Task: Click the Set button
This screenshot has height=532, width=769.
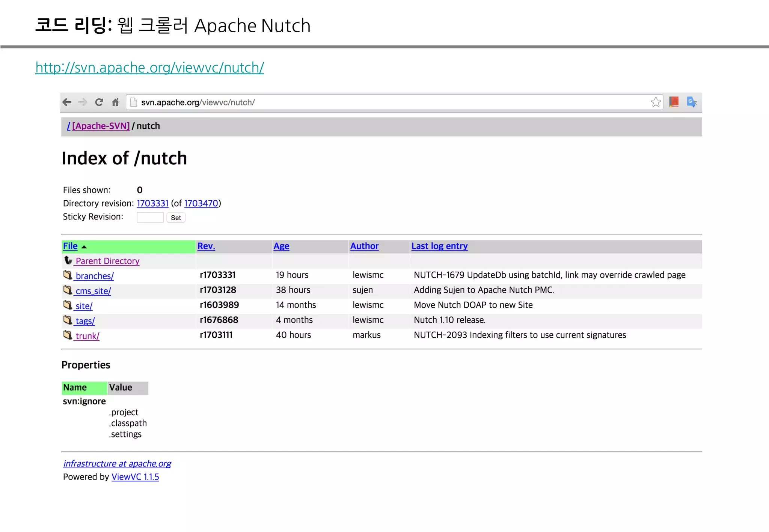Action: (x=176, y=218)
